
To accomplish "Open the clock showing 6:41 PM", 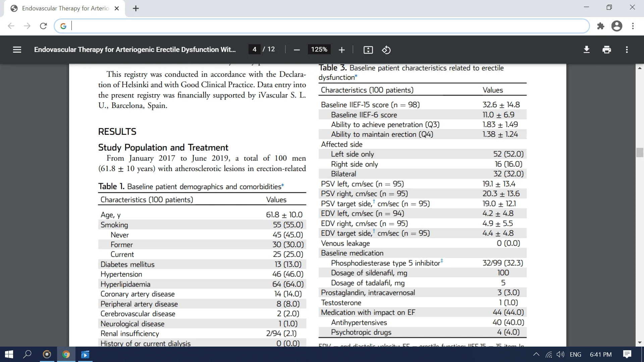I will pos(600,354).
